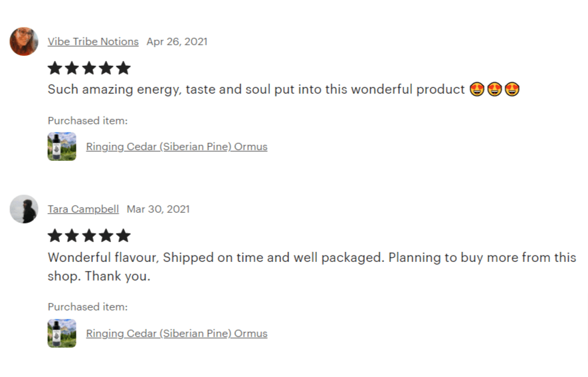Click the third star of Vibe Tribe Notions' rating
The height and width of the screenshot is (377, 588).
(89, 68)
